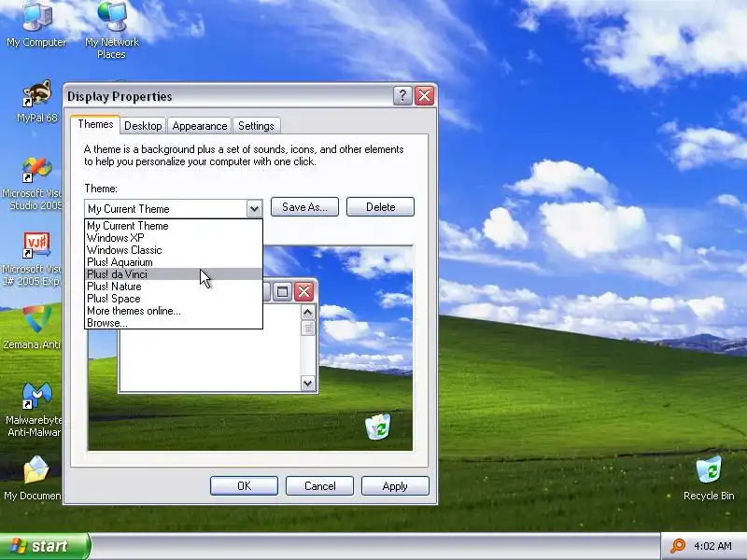Select the MyPal 68 raccoon icon
The image size is (747, 560).
click(36, 101)
